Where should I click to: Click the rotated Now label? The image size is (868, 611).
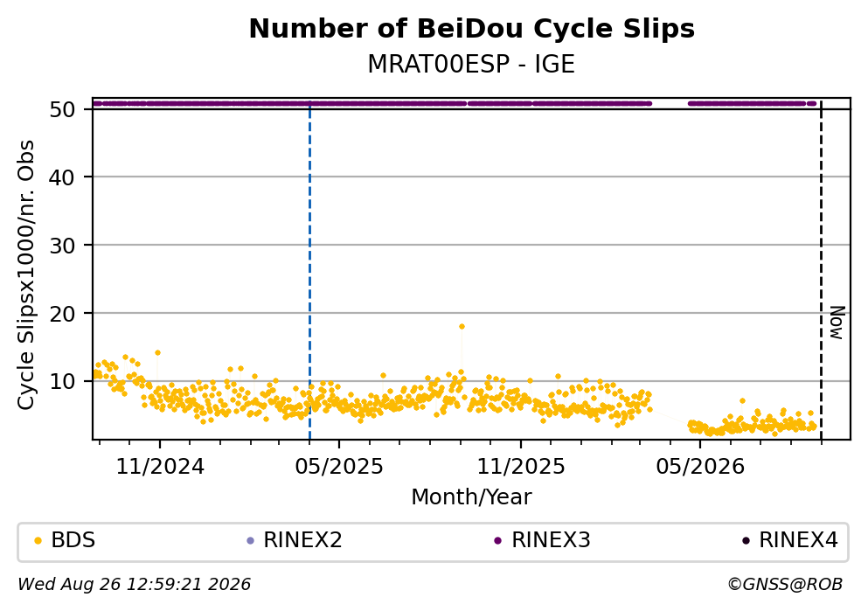pyautogui.click(x=837, y=323)
